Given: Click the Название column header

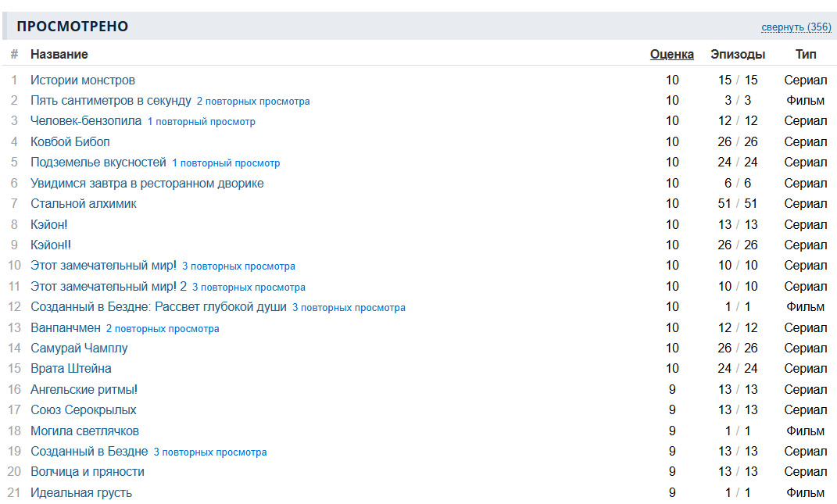Looking at the screenshot, I should click(x=59, y=55).
